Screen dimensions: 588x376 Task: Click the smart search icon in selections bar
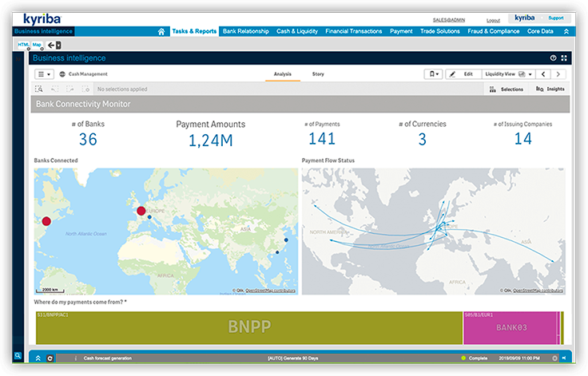pyautogui.click(x=38, y=89)
